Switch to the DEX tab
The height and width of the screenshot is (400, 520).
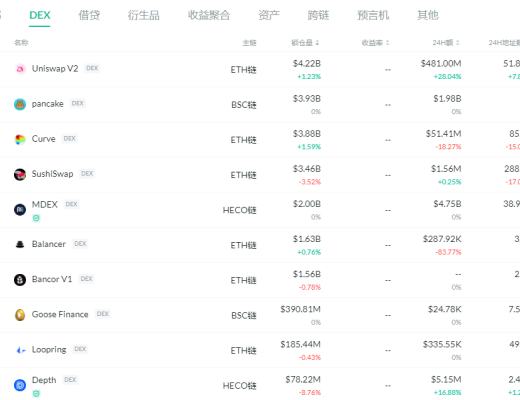(40, 15)
